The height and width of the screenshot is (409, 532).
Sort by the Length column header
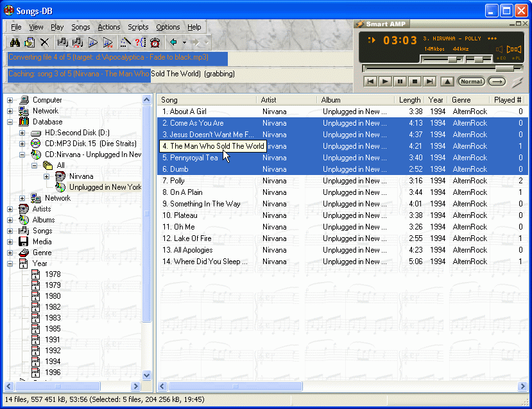pyautogui.click(x=409, y=100)
